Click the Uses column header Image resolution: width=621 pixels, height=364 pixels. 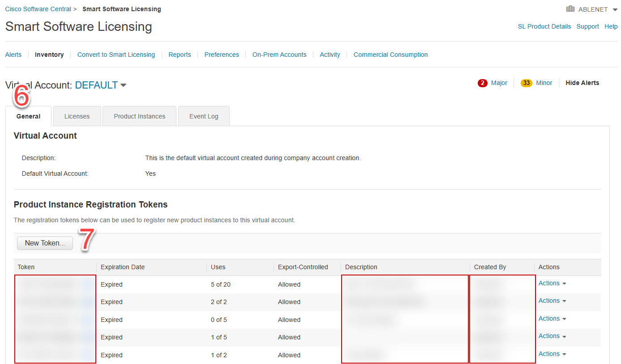coord(218,267)
